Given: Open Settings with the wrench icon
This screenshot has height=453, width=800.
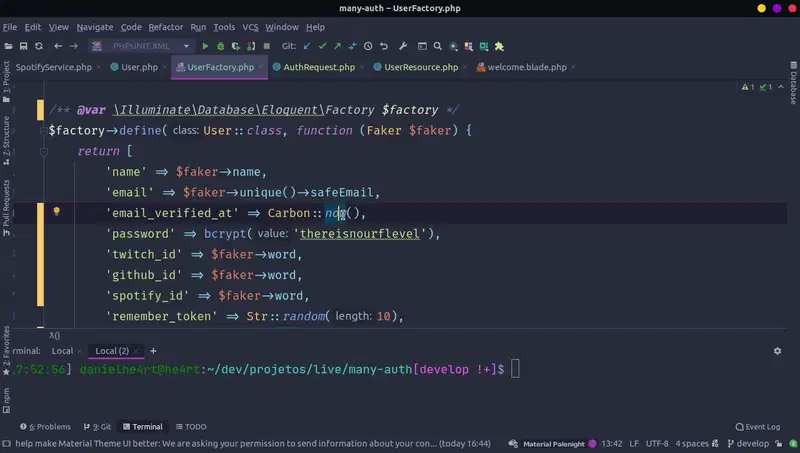Looking at the screenshot, I should (403, 46).
